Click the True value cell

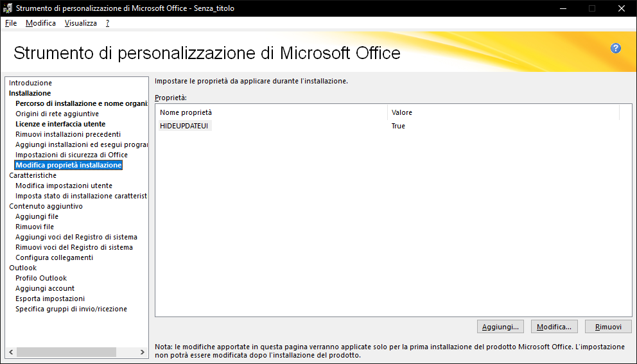398,126
